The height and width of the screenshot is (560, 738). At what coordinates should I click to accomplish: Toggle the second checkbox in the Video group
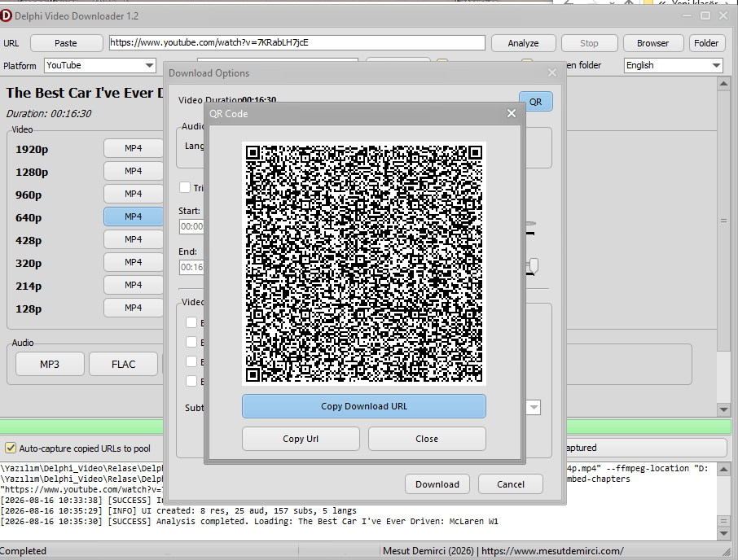pos(191,342)
